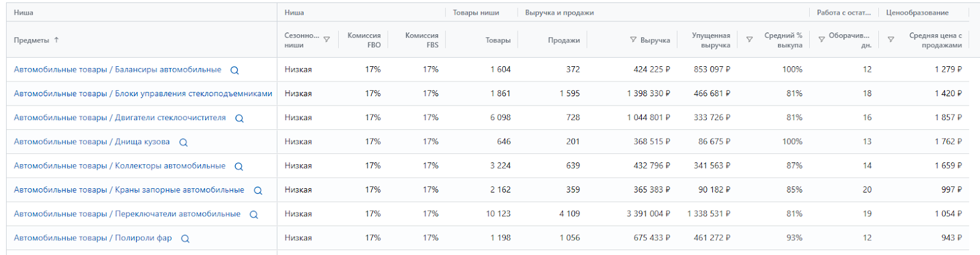Click search icon next to Полироли фар
Screen dimensions: 980x255
point(185,239)
